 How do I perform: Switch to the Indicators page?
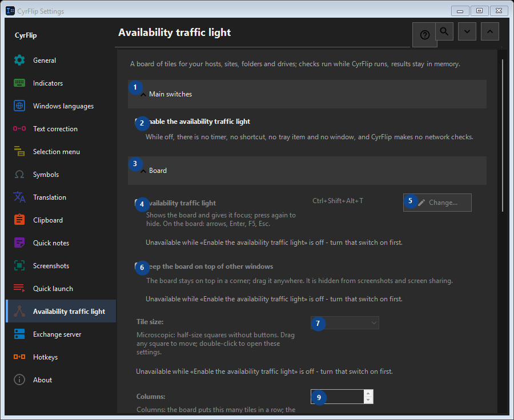coord(61,83)
